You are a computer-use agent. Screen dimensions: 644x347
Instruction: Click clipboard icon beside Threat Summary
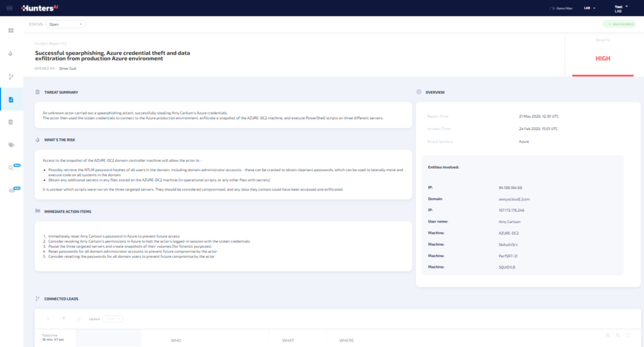pyautogui.click(x=37, y=92)
